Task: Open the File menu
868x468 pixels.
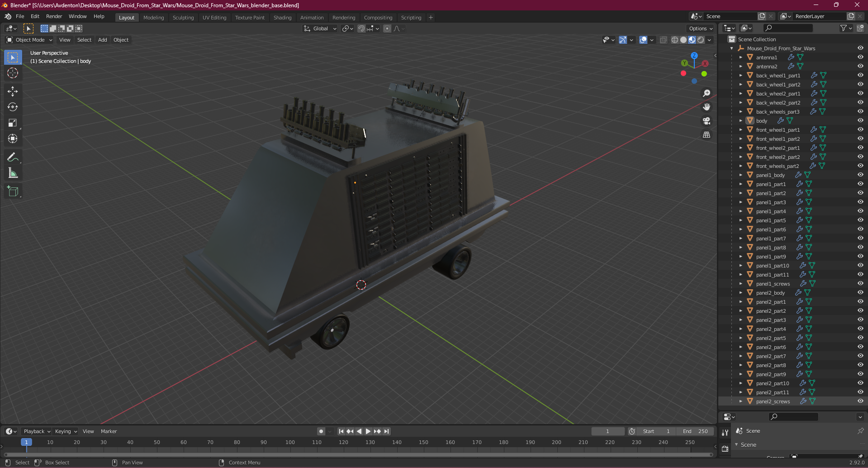Action: coord(20,16)
